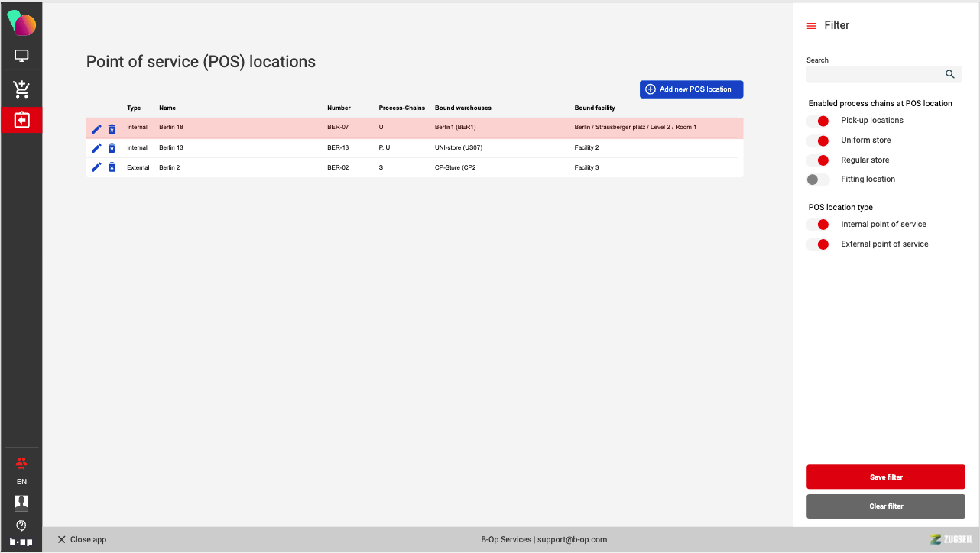Open the help question mark icon

coord(21,525)
